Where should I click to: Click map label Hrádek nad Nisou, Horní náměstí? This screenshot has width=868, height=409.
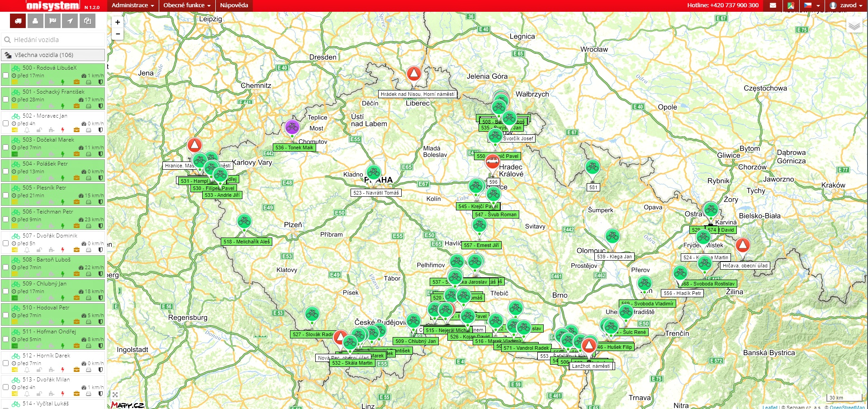tap(417, 94)
